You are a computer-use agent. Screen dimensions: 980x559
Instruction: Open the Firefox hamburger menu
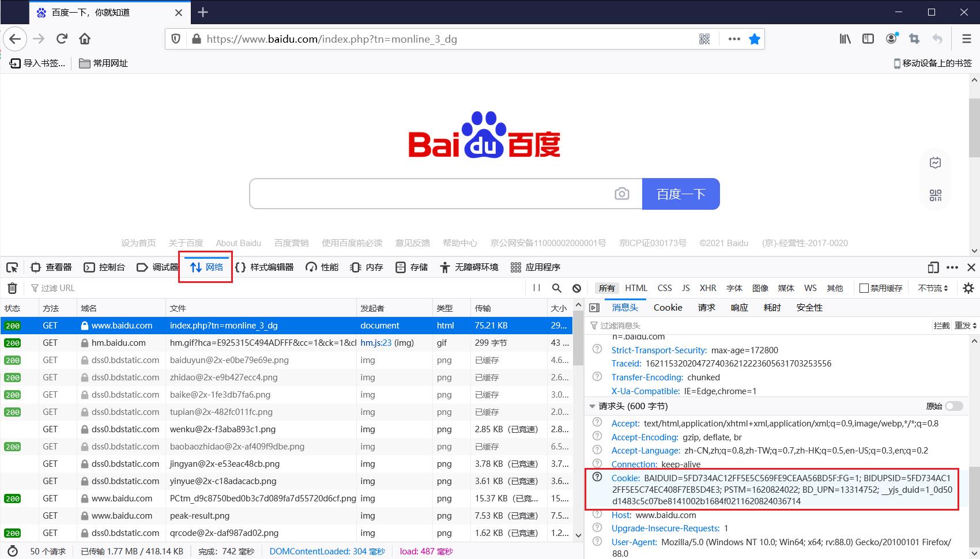click(x=967, y=39)
